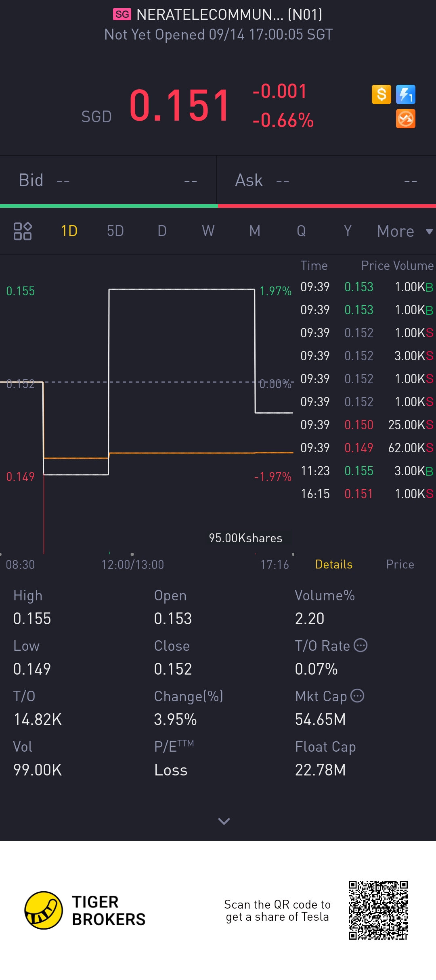The height and width of the screenshot is (980, 436).
Task: Expand more stock details with chevron
Action: pyautogui.click(x=224, y=821)
